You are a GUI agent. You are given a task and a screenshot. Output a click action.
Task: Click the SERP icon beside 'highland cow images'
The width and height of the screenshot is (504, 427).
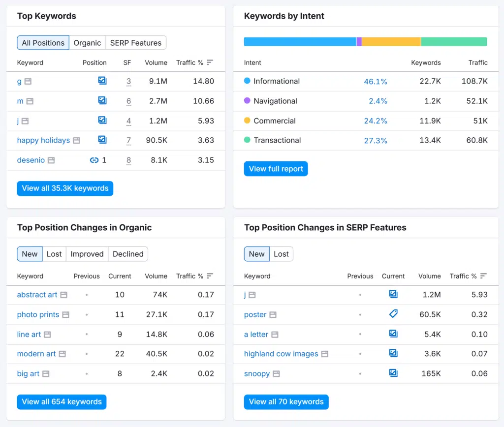pos(324,354)
